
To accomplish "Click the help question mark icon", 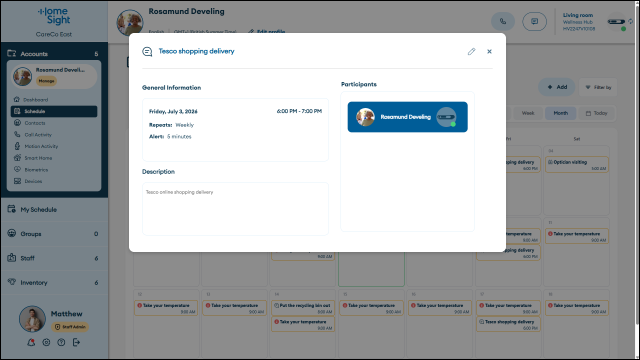I will pyautogui.click(x=61, y=342).
